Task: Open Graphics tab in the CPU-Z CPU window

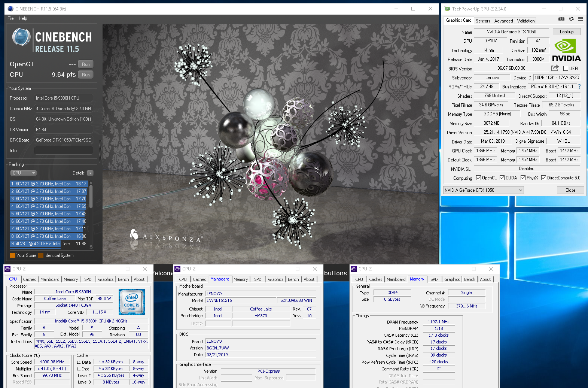Action: [106, 279]
